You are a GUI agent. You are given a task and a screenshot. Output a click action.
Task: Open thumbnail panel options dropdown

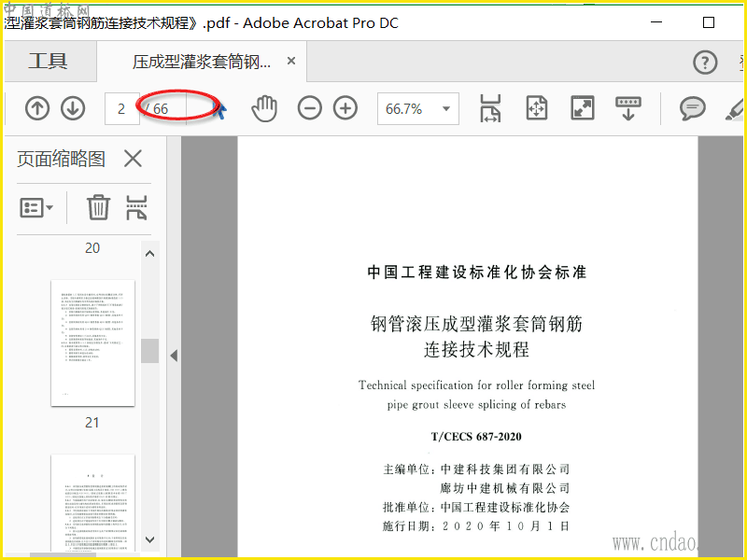tap(36, 207)
